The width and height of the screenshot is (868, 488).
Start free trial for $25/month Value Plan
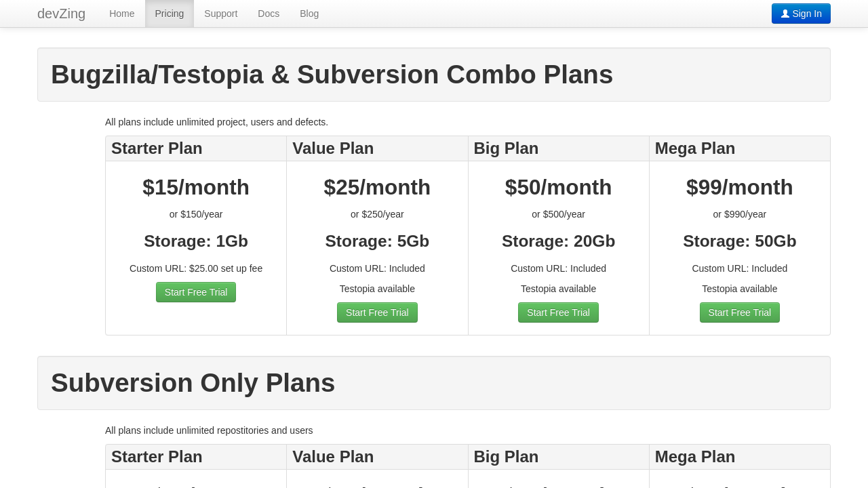point(377,312)
